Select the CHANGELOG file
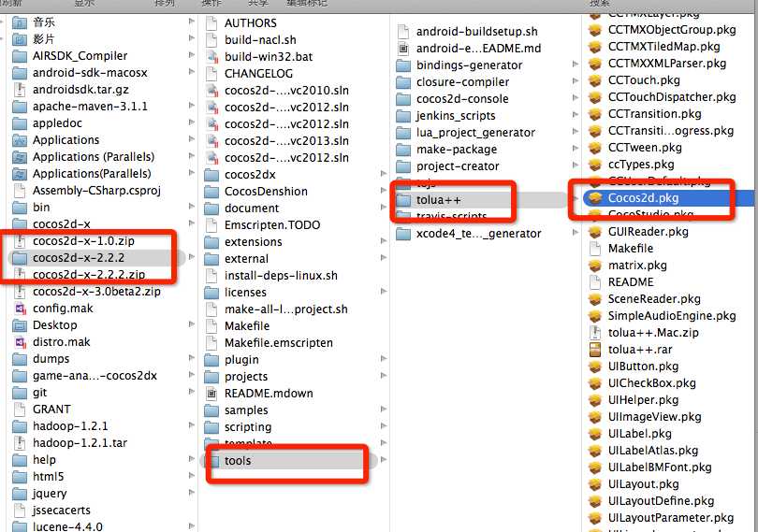Viewport: 758px width, 532px height. tap(258, 74)
